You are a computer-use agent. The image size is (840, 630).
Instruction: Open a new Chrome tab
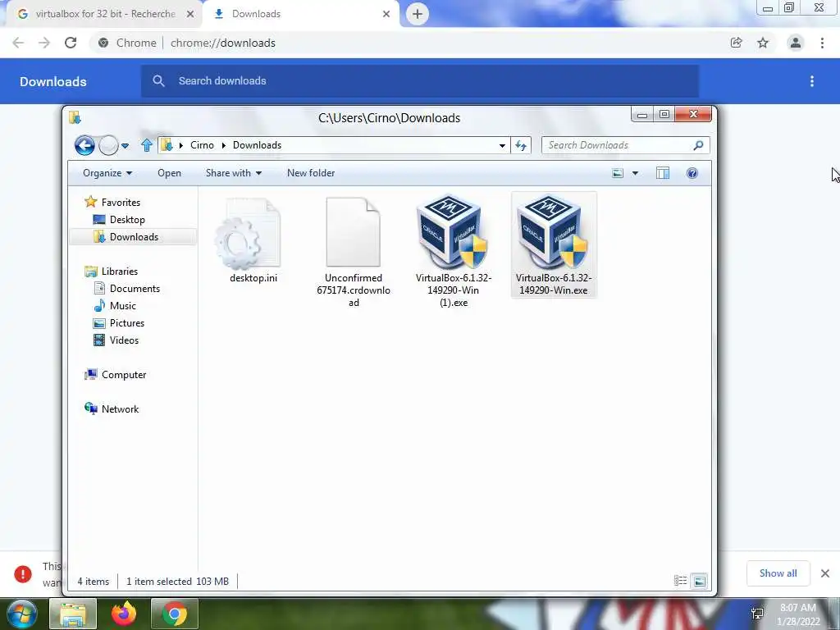418,14
